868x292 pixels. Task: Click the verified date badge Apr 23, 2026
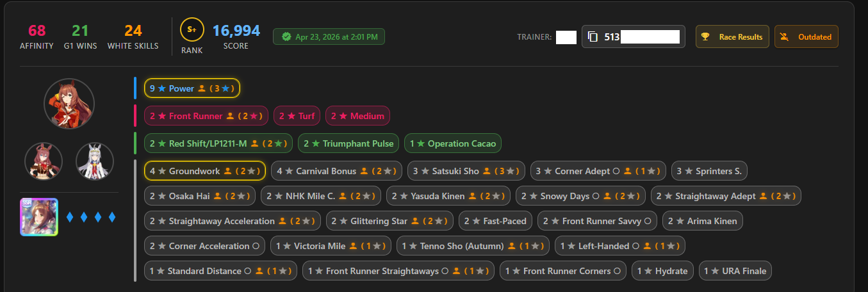329,36
